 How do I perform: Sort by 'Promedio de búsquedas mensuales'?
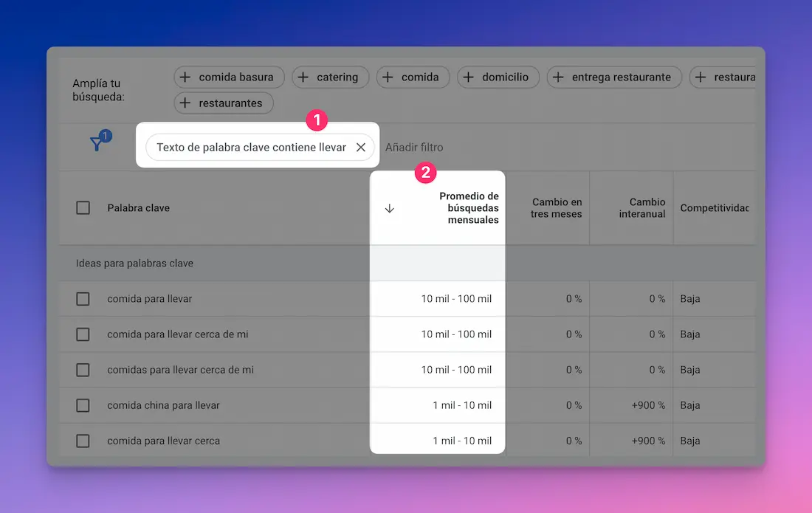coord(469,208)
